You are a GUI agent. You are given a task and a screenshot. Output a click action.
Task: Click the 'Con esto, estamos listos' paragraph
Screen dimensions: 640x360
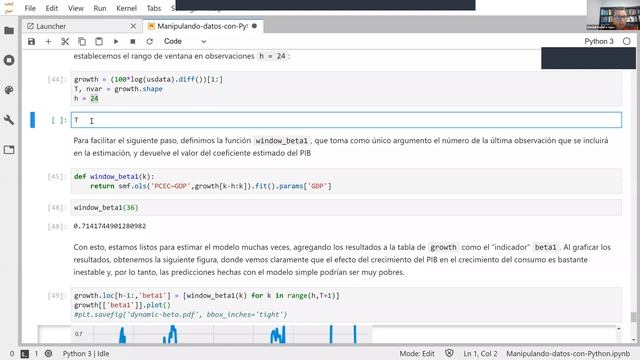point(342,260)
